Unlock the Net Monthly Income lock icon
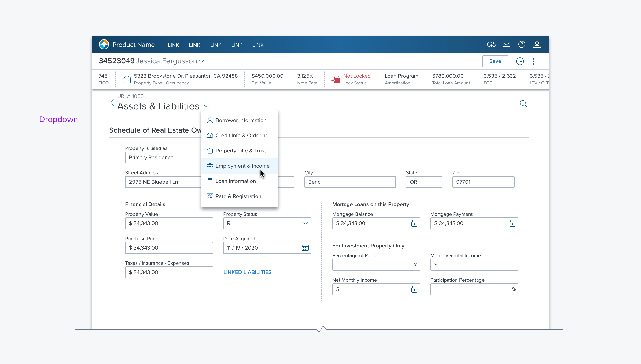Image resolution: width=641 pixels, height=364 pixels. point(414,289)
